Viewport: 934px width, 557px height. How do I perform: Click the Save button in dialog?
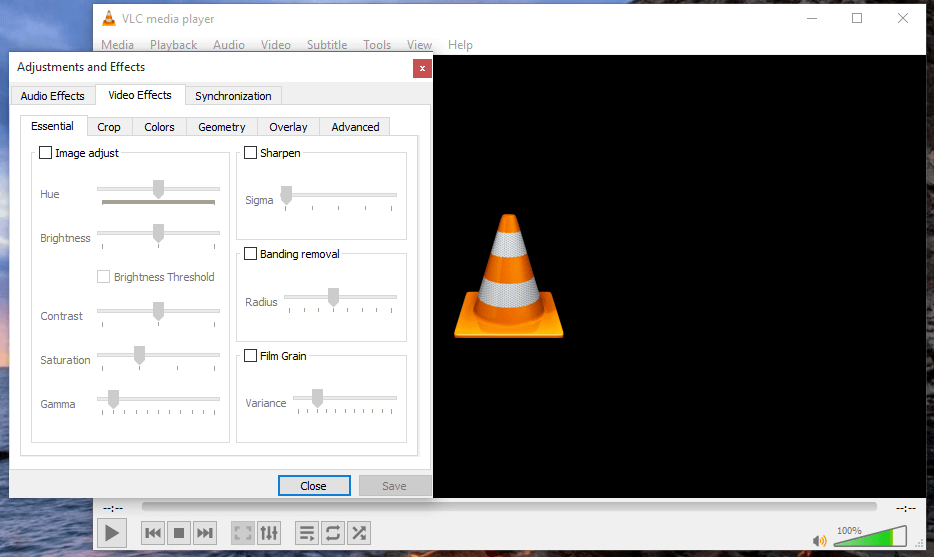[x=394, y=486]
